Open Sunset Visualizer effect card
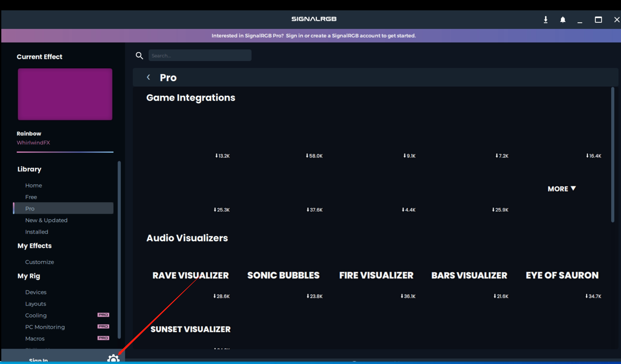The image size is (621, 364). pos(190,329)
